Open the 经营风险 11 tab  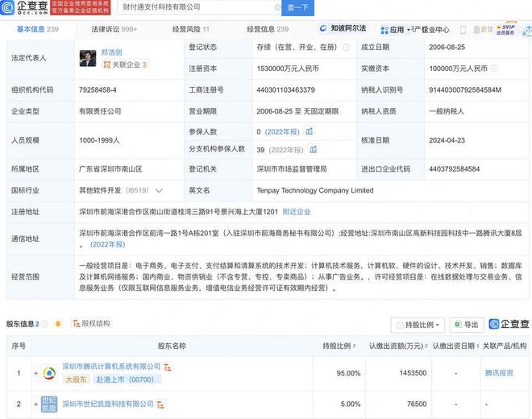click(191, 29)
